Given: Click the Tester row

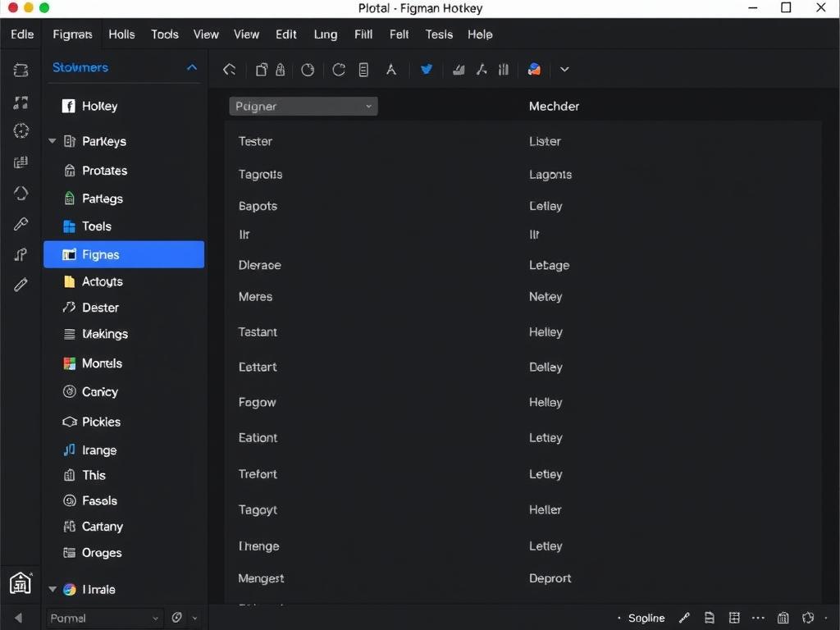Looking at the screenshot, I should pyautogui.click(x=523, y=141).
